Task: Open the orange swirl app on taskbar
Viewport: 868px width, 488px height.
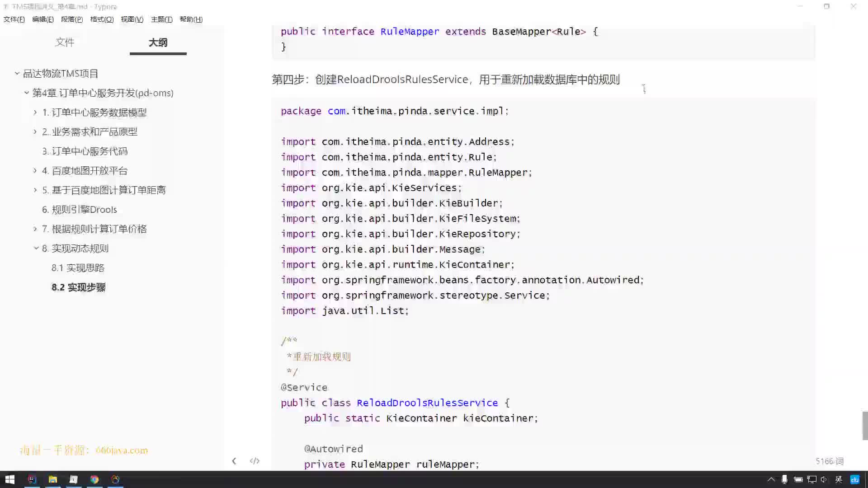Action: [x=115, y=479]
